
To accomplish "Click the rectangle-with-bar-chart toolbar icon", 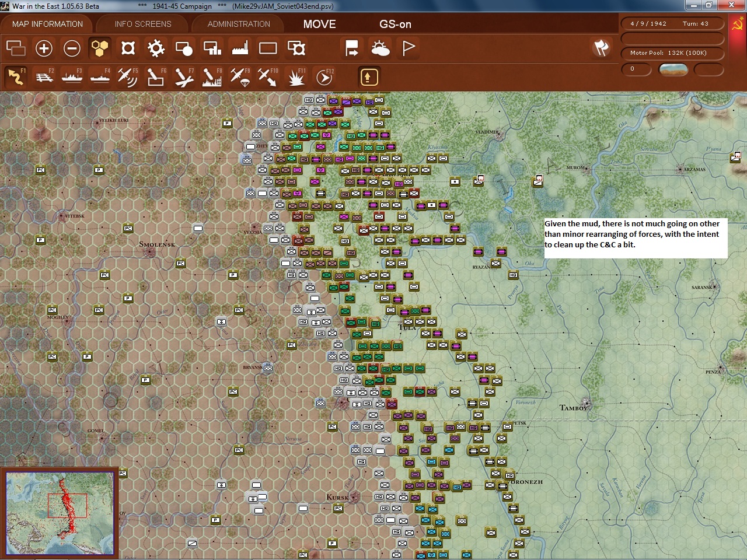I will click(212, 48).
